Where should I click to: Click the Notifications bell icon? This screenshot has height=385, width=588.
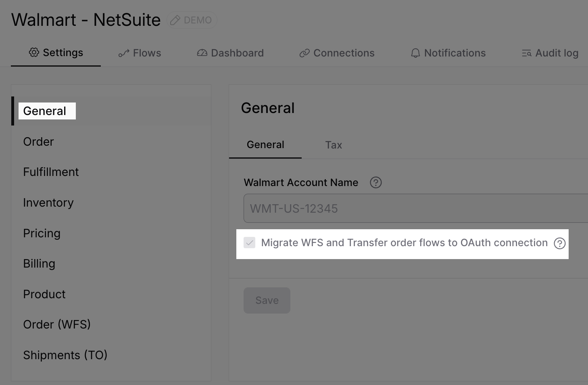coord(415,53)
